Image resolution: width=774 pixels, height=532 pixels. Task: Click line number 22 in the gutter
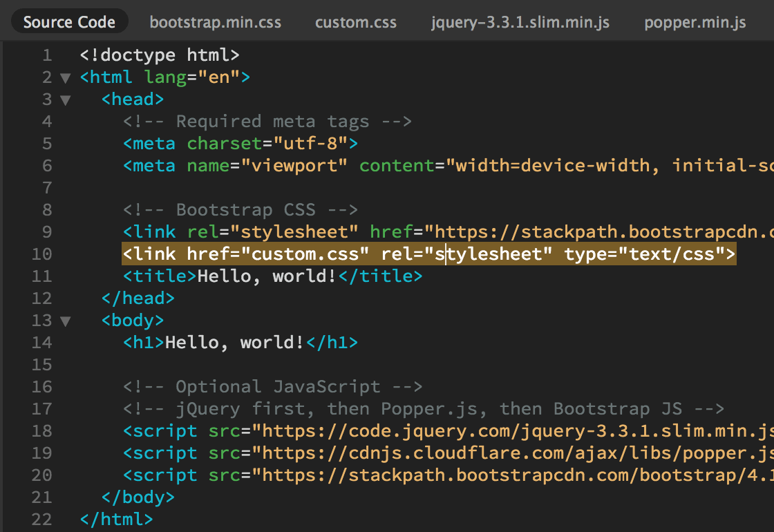(x=41, y=520)
